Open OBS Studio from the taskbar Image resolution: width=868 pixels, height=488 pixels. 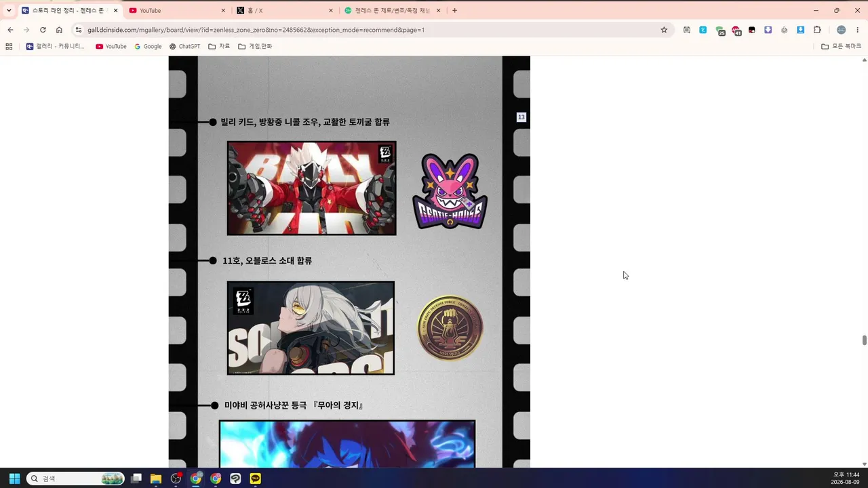(x=176, y=479)
